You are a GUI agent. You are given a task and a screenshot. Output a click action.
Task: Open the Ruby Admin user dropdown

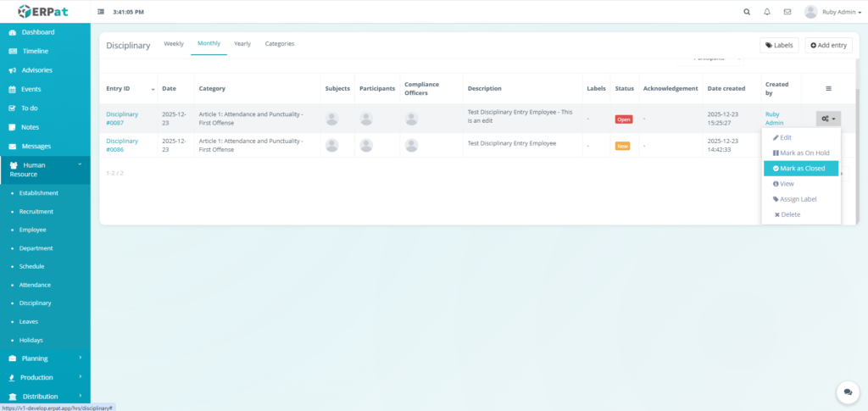833,12
